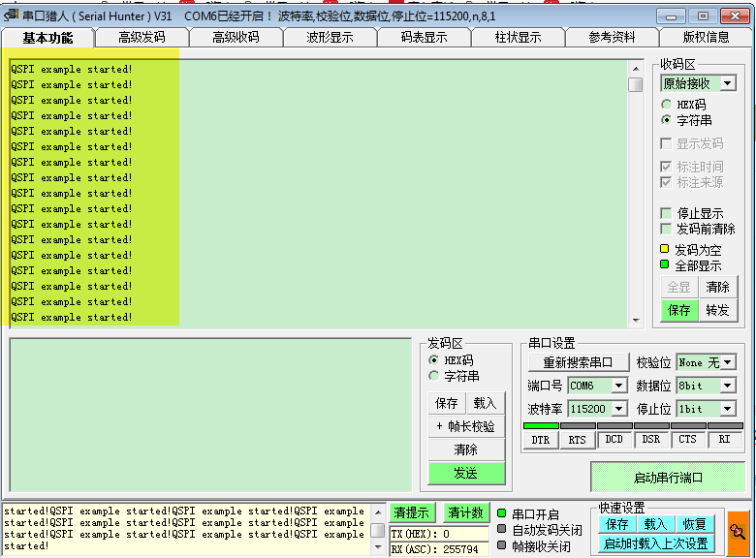Open the 停止位 1bit dropdown
The width and height of the screenshot is (756, 558).
728,409
